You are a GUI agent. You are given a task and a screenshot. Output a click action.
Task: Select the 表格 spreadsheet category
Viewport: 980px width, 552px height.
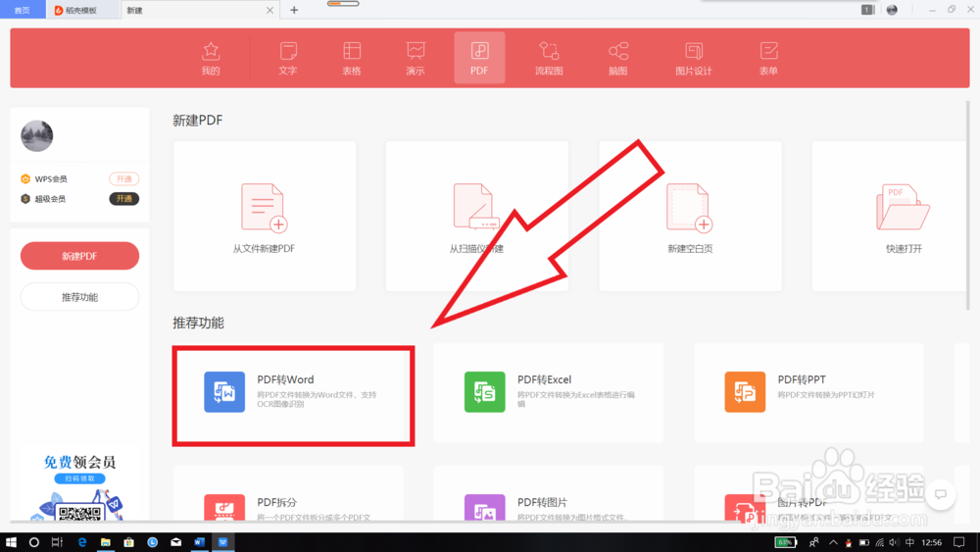352,58
